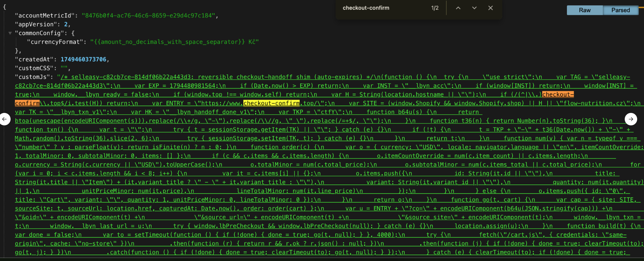This screenshot has width=644, height=261.
Task: Close the find bar
Action: click(x=490, y=8)
